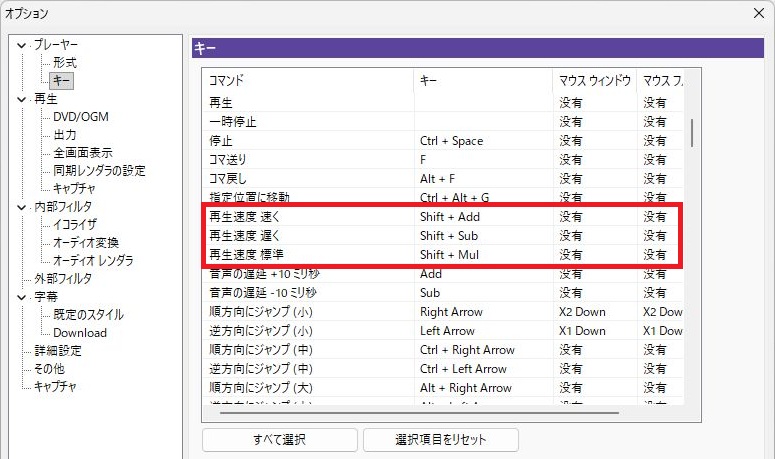The image size is (775, 459).
Task: Select the 再生速度 速く command row
Action: click(307, 216)
